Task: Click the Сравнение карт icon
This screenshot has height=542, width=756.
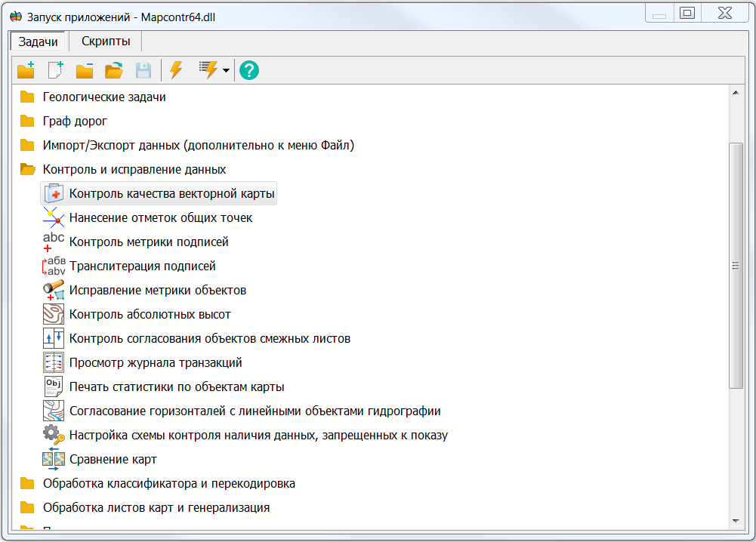Action: point(54,459)
